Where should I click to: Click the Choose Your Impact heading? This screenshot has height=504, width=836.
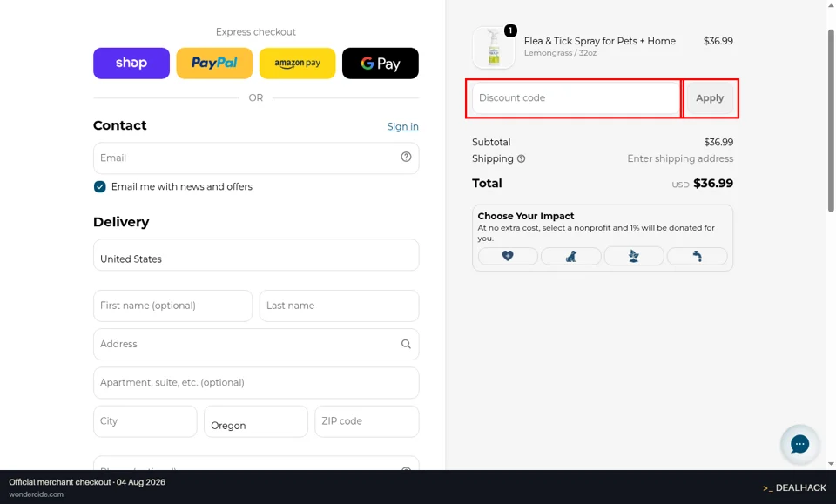526,216
